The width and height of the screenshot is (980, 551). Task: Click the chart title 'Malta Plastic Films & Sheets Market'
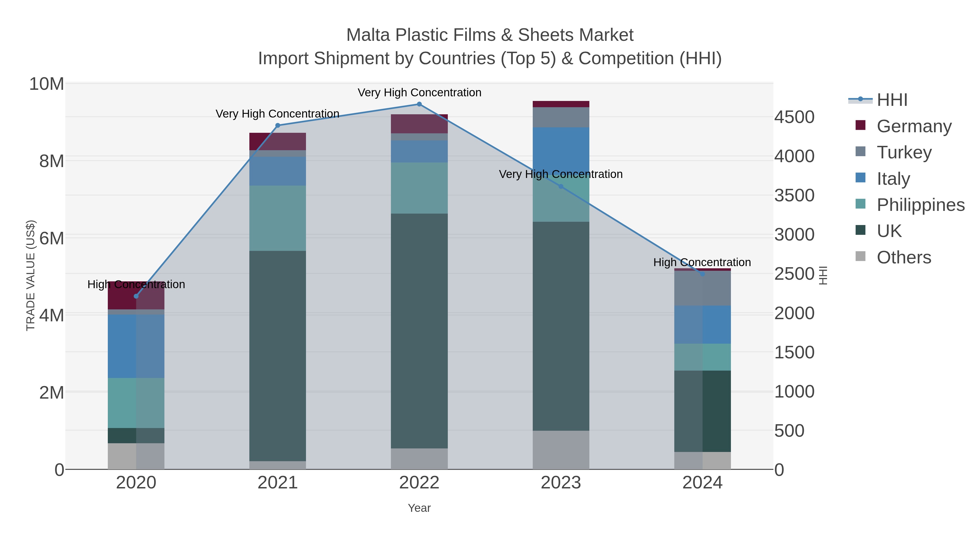tap(490, 35)
